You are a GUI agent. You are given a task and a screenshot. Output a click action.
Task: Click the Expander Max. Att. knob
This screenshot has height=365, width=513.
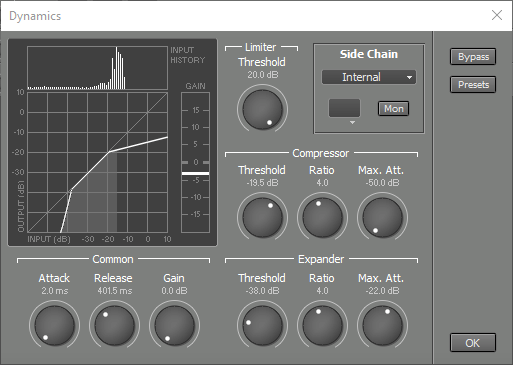pyautogui.click(x=382, y=326)
